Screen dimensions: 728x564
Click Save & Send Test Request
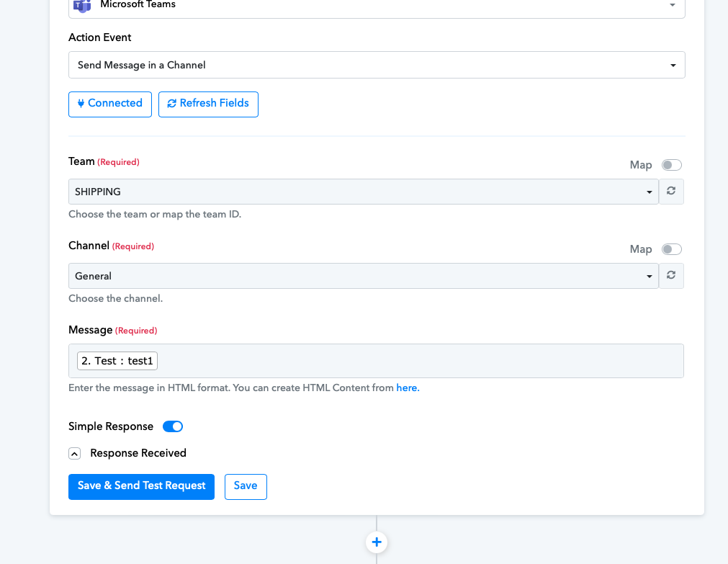pyautogui.click(x=141, y=486)
